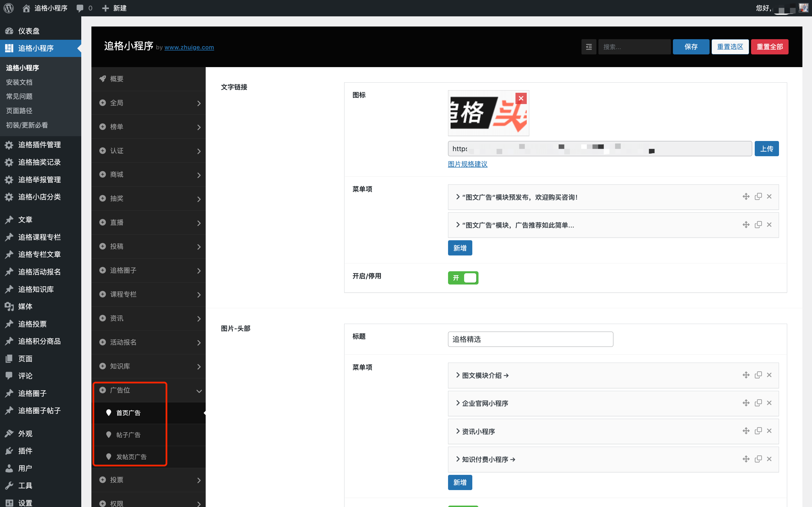Focus the 搜索 search field
The image size is (812, 507).
pos(634,47)
